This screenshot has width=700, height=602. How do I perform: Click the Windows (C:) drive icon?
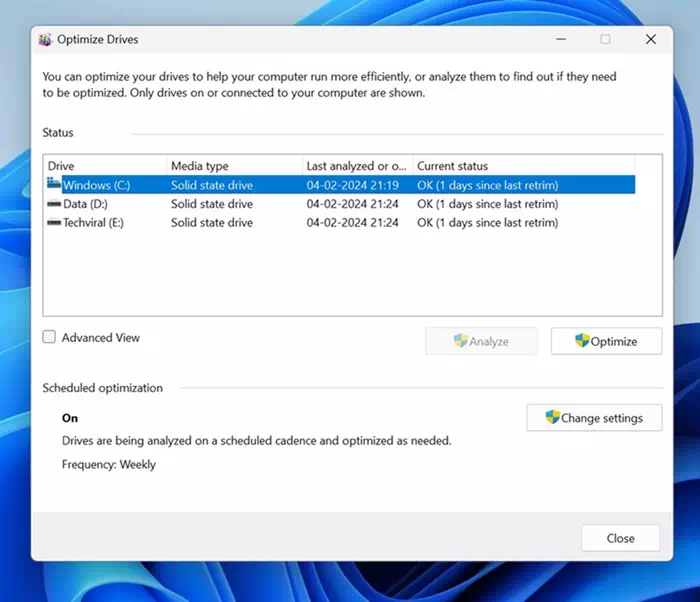[x=54, y=184]
